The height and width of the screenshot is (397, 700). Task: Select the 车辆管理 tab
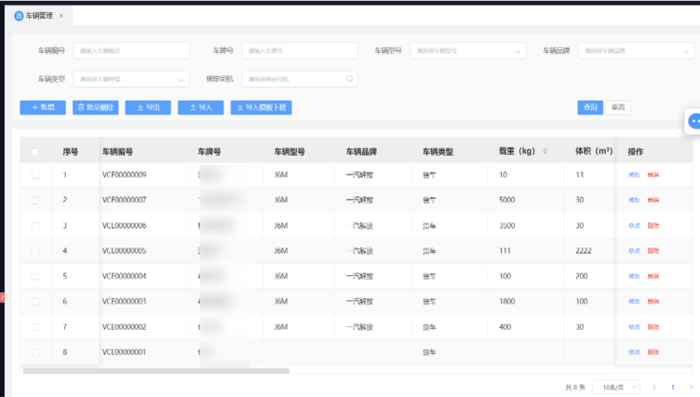click(39, 16)
